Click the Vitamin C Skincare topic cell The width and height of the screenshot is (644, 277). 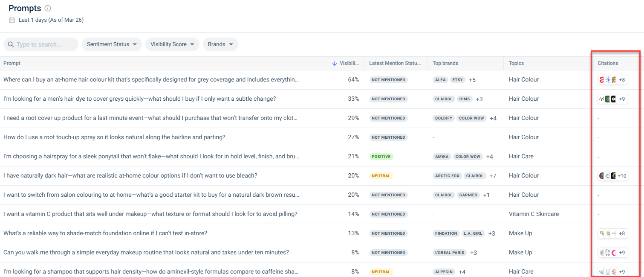pyautogui.click(x=534, y=214)
